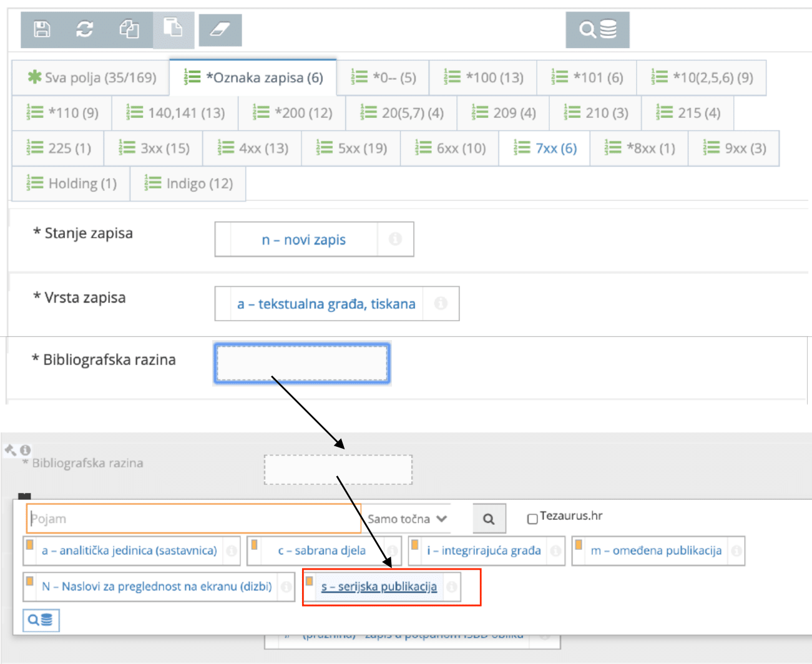Select 's – serijska publikacija' from the list
The width and height of the screenshot is (812, 664).
pos(379,586)
